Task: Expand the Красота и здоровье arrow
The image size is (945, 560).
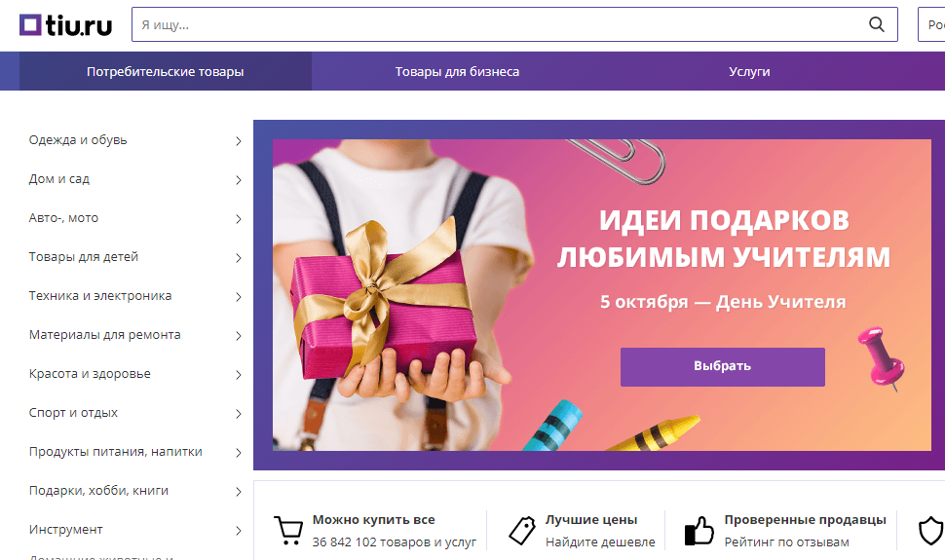Action: point(239,375)
